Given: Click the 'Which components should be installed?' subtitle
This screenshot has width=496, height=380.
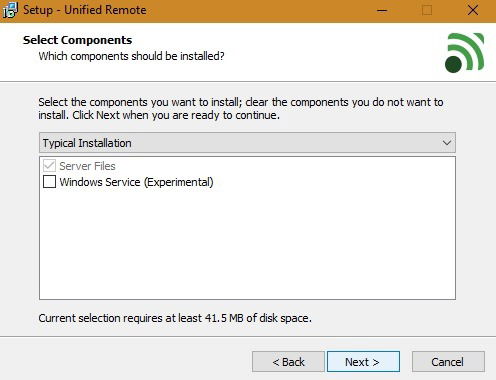Looking at the screenshot, I should (131, 56).
